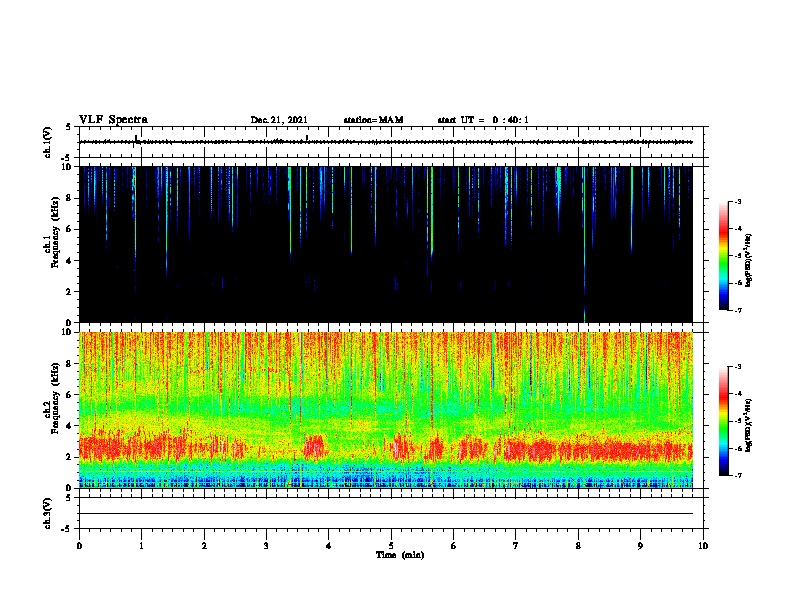Click the "station=MAM" label
This screenshot has height=612, width=792.
373,120
